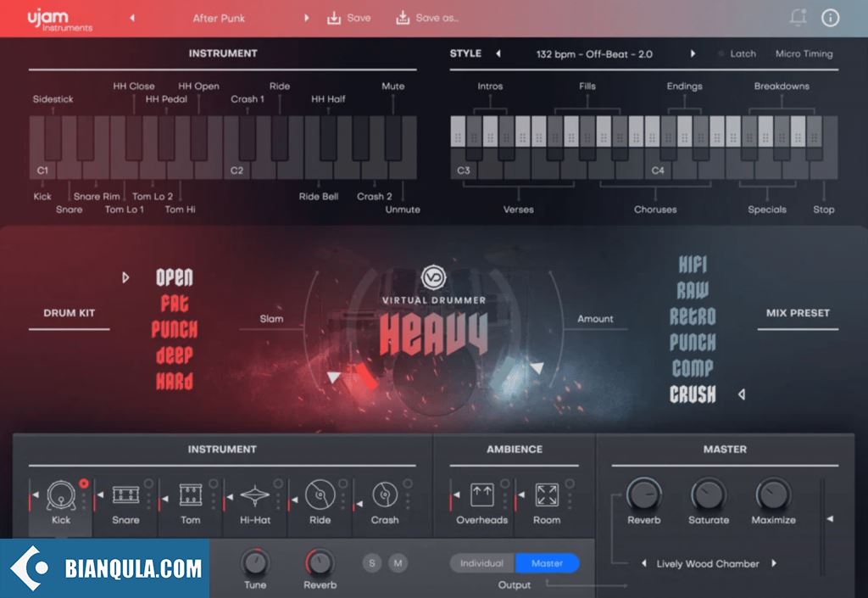Screen dimensions: 868x598
Task: Select the Ride cymbal icon
Action: (320, 495)
